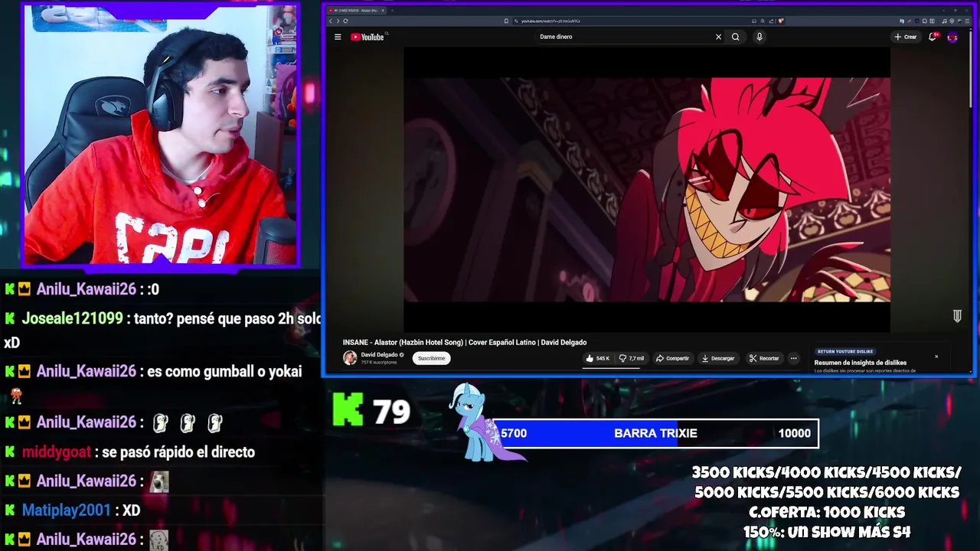Open David Delgado channel avatar
The height and width of the screenshot is (551, 980).
350,358
